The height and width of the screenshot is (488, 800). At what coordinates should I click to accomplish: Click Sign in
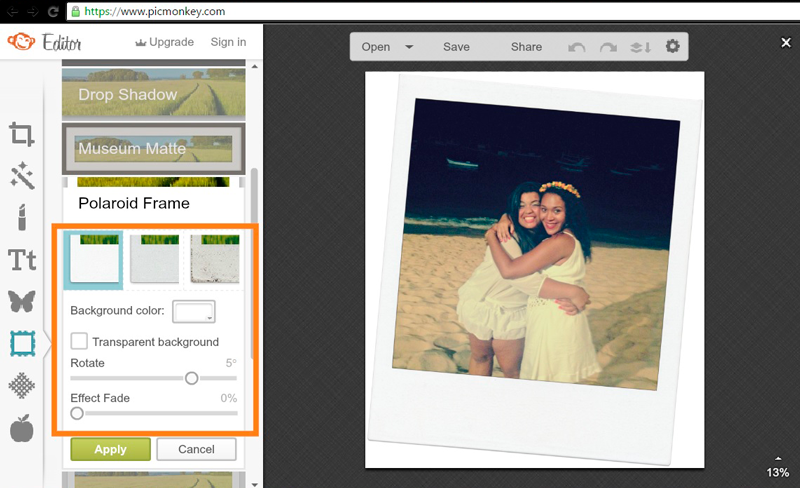[x=228, y=42]
